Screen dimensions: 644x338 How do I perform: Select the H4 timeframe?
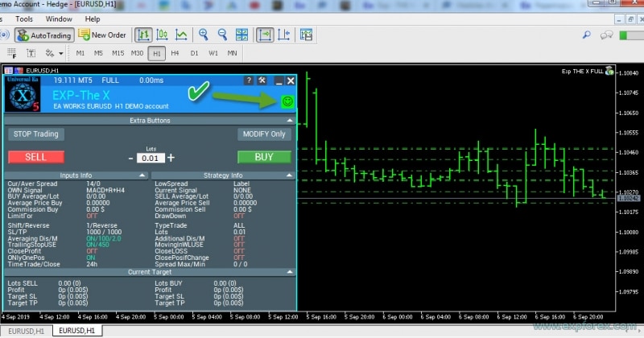(x=175, y=53)
